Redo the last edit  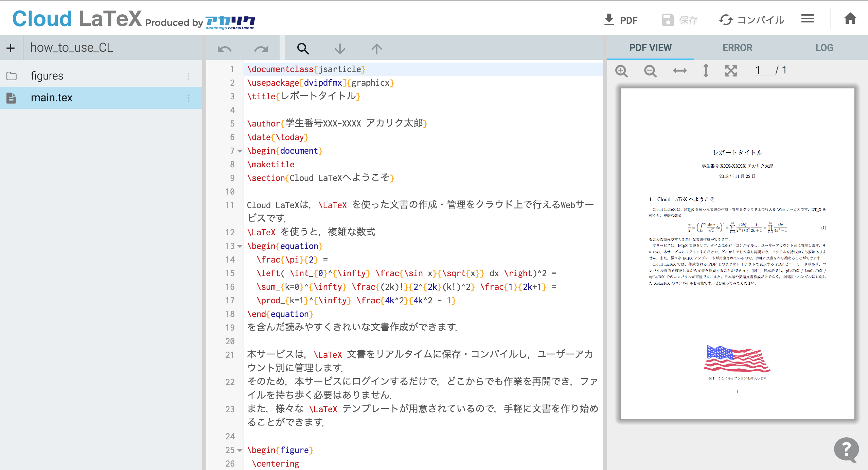(261, 49)
